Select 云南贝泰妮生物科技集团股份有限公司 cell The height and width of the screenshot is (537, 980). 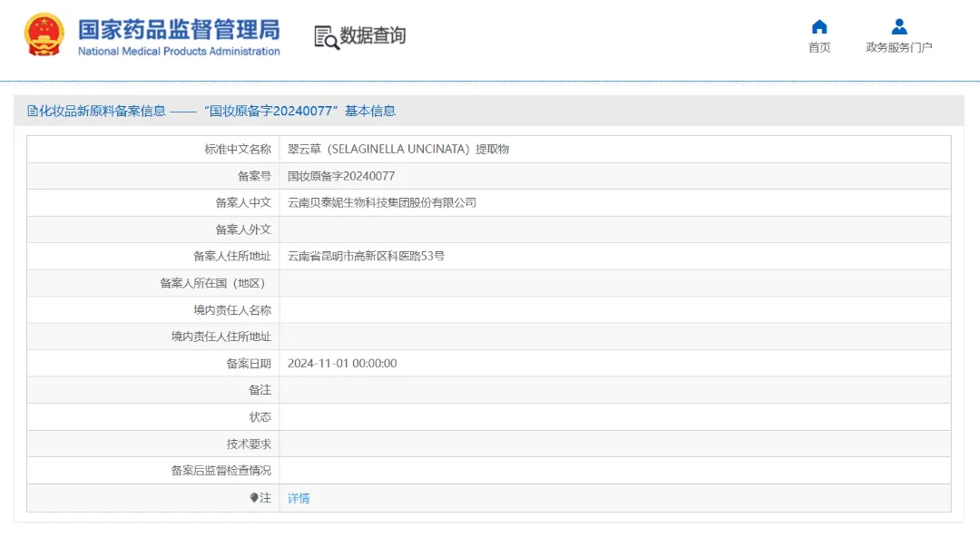pyautogui.click(x=382, y=202)
